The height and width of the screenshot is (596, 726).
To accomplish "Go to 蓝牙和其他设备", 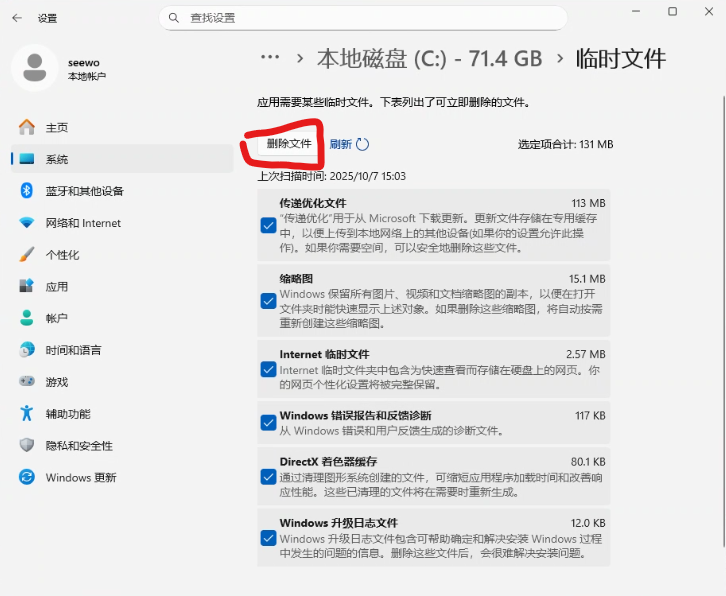I will (x=122, y=191).
